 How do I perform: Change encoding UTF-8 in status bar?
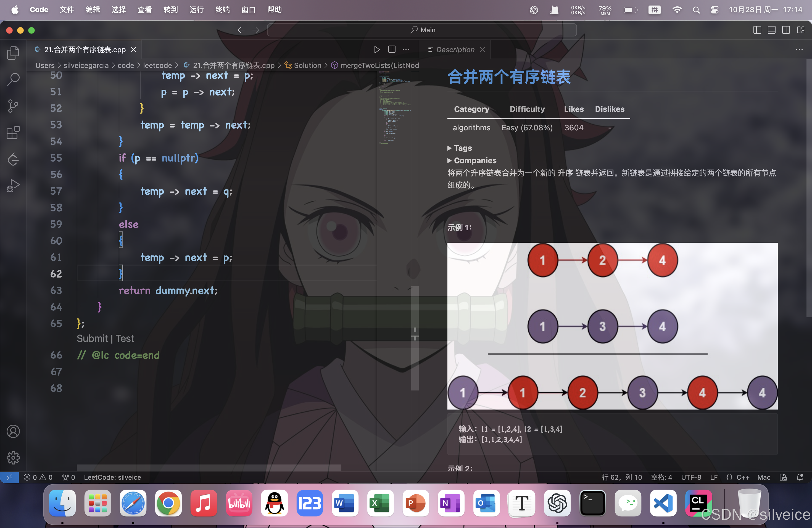point(691,477)
